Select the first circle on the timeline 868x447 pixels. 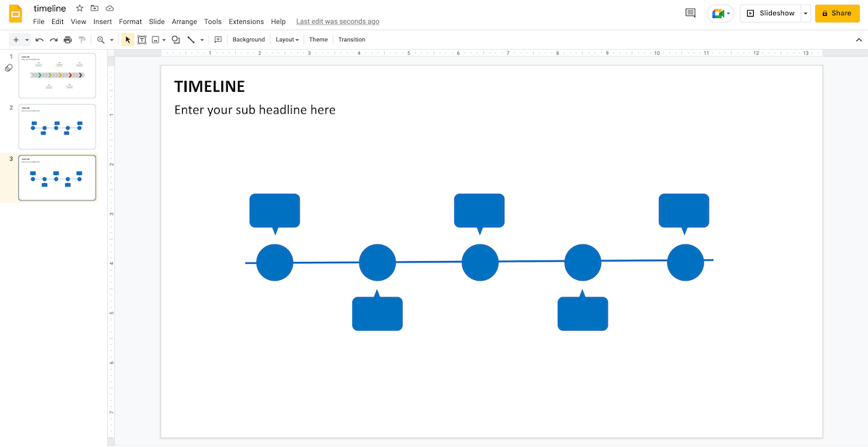coord(275,262)
